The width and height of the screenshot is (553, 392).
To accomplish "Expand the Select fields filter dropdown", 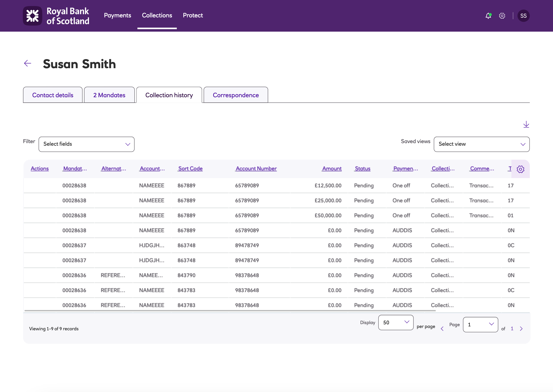I will [86, 144].
